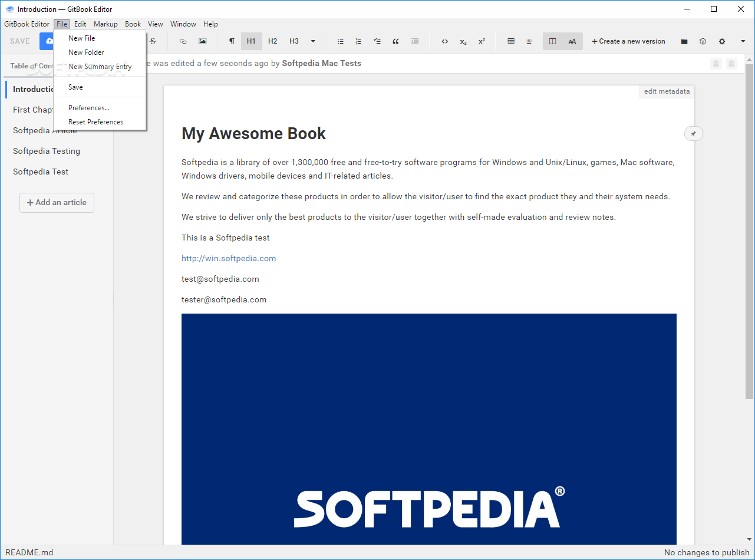Click the Add an article button
Image resolution: width=755 pixels, height=560 pixels.
pos(57,202)
